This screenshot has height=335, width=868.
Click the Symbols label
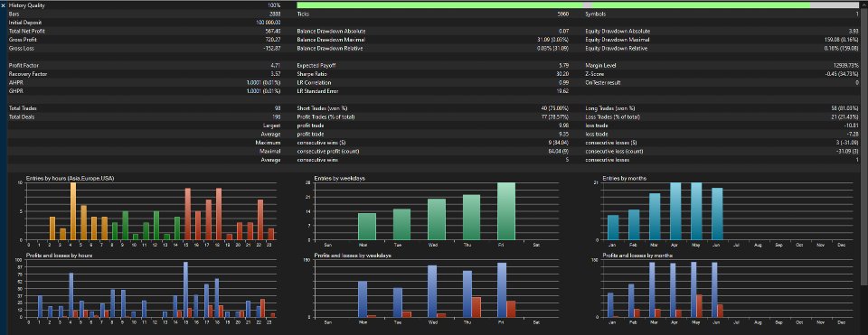pyautogui.click(x=595, y=14)
